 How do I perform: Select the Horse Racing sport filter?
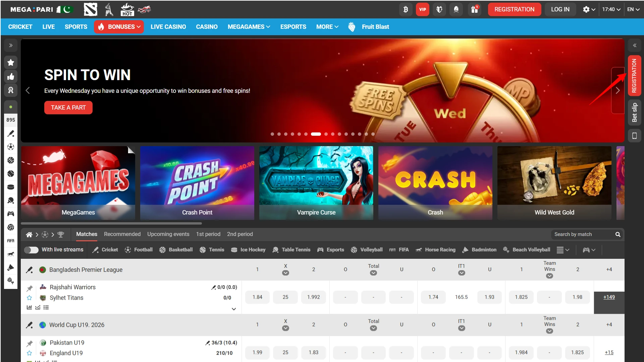point(435,250)
